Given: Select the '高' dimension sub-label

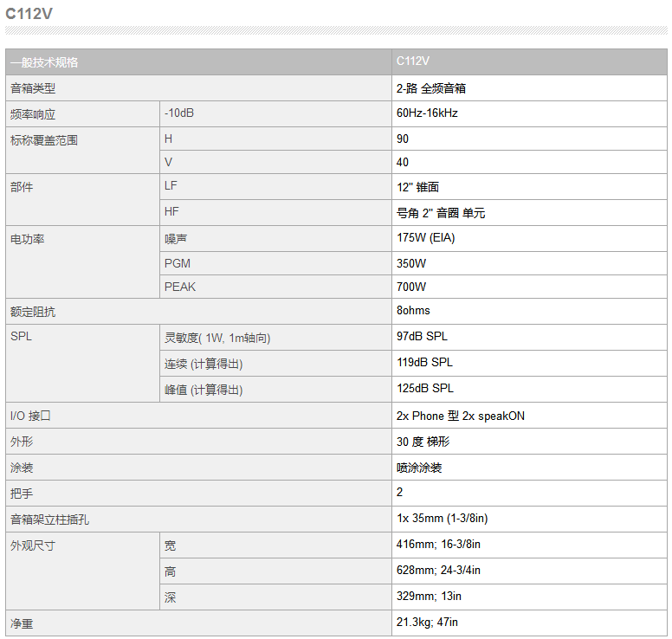Looking at the screenshot, I should [x=170, y=571].
